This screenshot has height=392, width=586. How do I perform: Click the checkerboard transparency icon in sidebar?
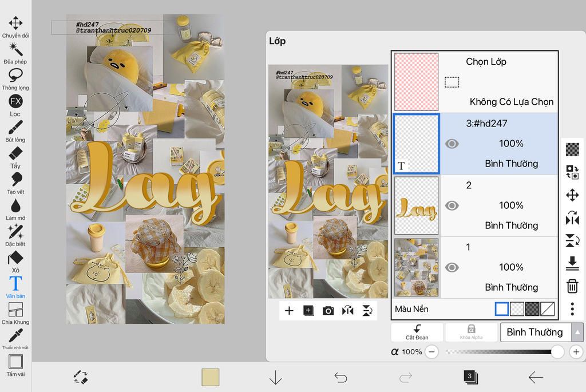pyautogui.click(x=572, y=149)
